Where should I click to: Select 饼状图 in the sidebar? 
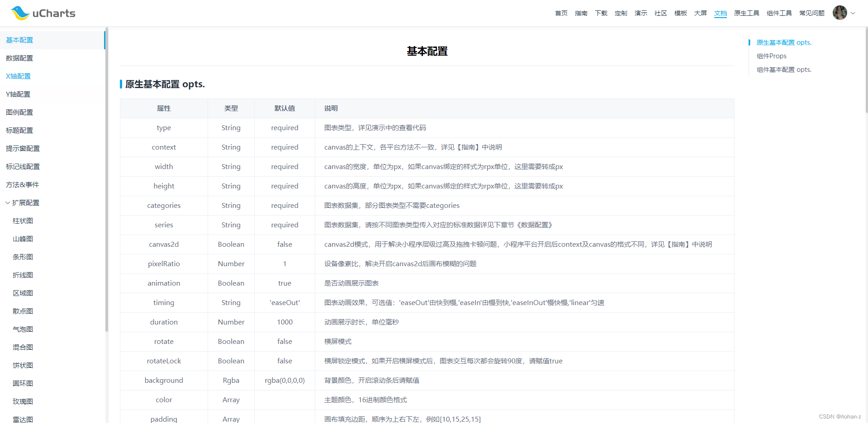pos(23,365)
